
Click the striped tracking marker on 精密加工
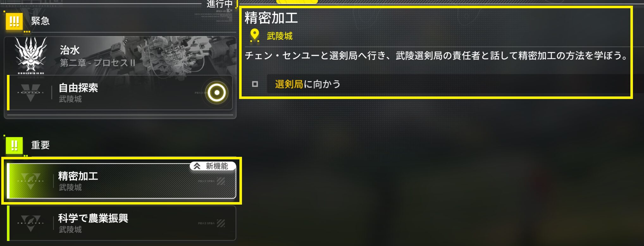(x=221, y=181)
